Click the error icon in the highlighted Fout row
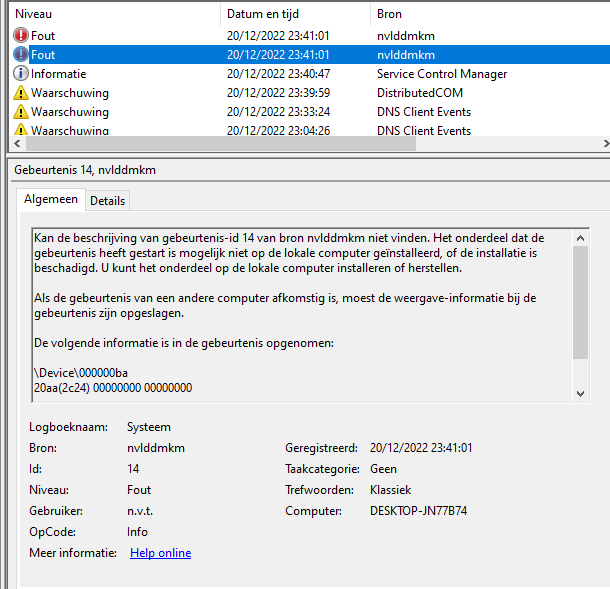The height and width of the screenshot is (589, 610). point(20,55)
